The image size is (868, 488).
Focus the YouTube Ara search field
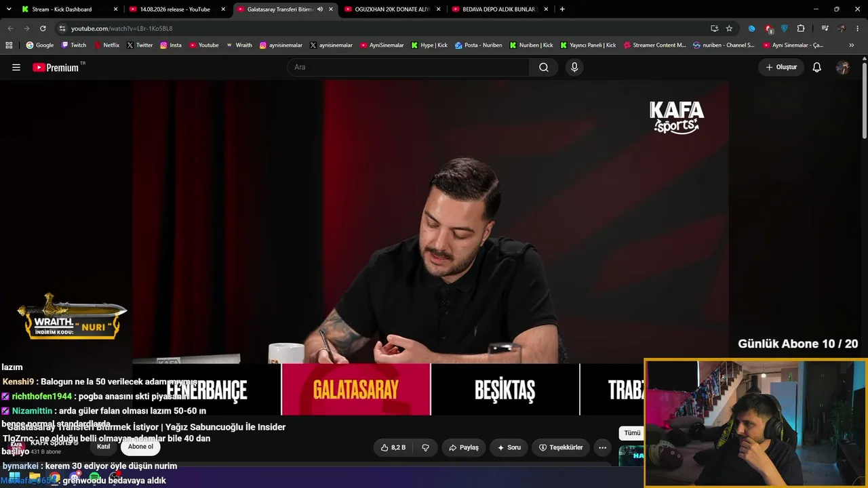[x=408, y=67]
